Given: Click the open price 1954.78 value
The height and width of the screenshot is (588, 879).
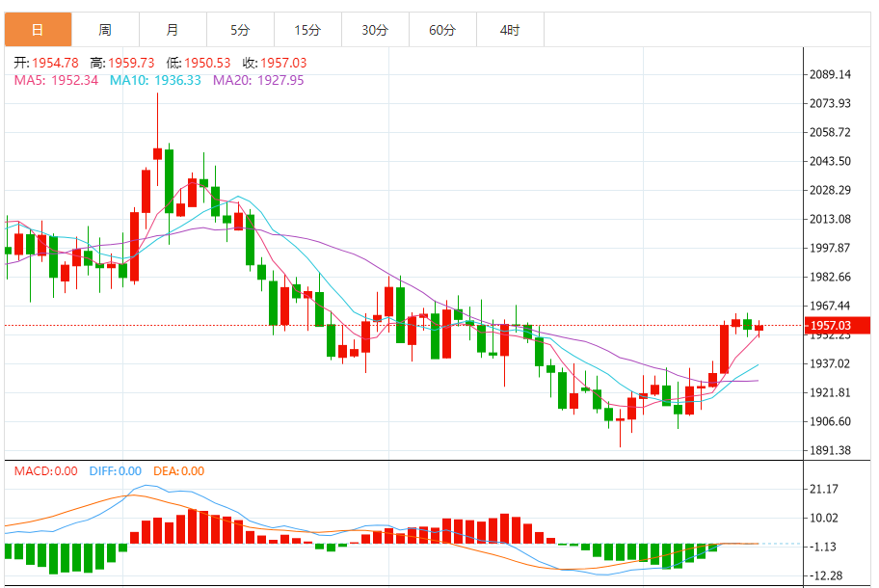Looking at the screenshot, I should tap(55, 63).
